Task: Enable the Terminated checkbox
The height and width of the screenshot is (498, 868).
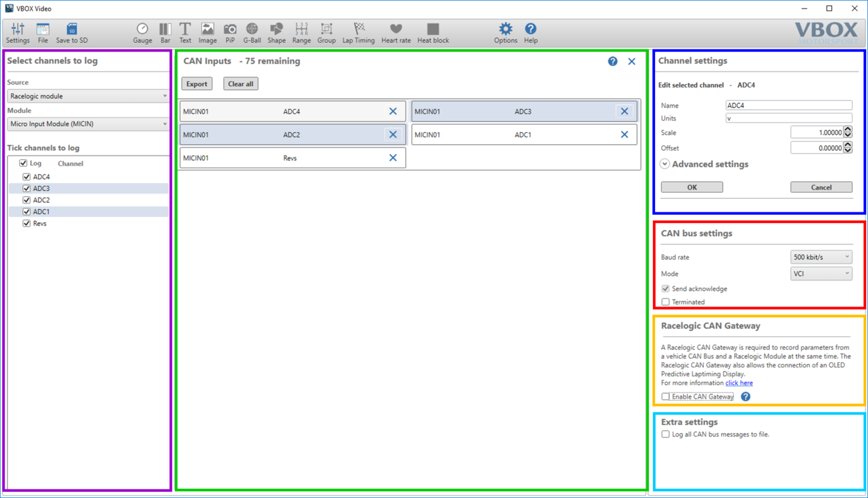Action: point(666,302)
